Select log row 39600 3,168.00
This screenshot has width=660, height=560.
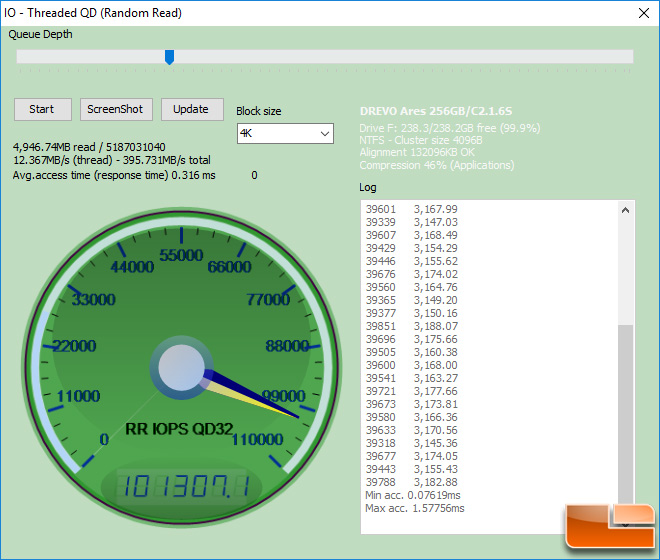411,365
